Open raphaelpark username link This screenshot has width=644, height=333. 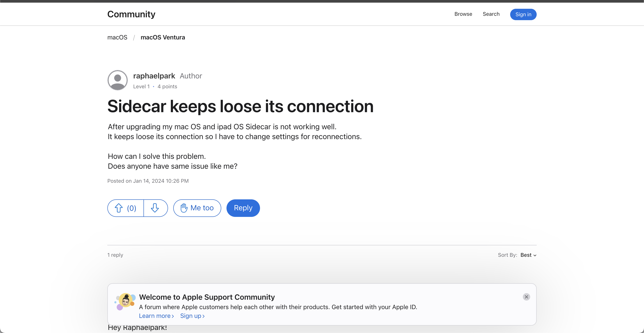pos(154,76)
